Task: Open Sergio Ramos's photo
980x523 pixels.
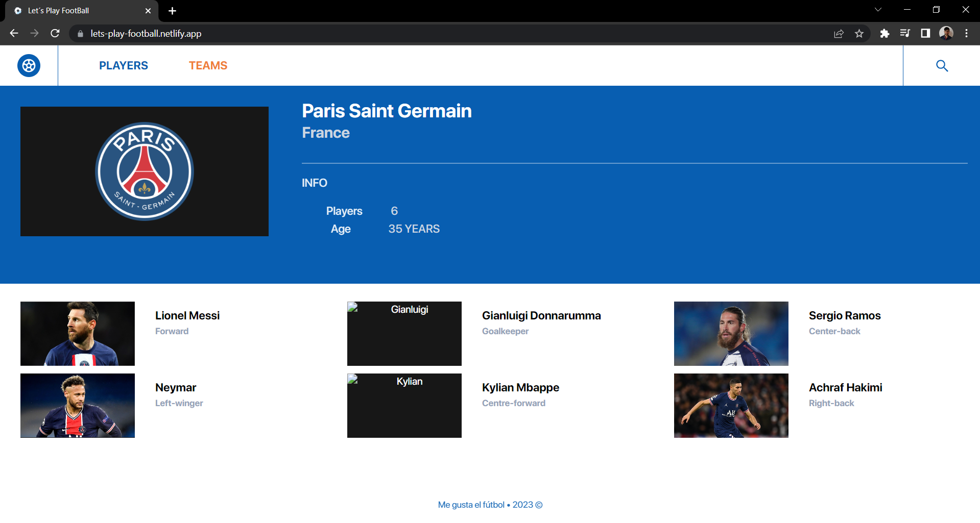Action: (731, 334)
